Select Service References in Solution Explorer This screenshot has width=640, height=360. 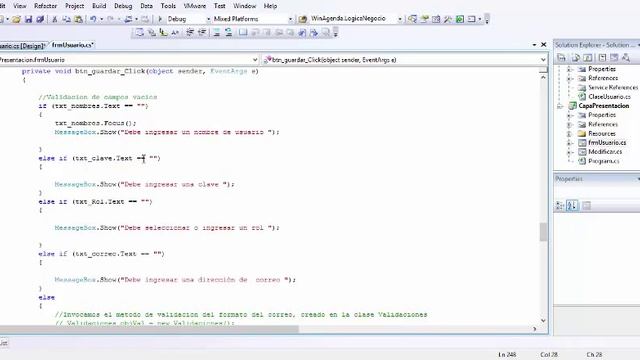(613, 87)
